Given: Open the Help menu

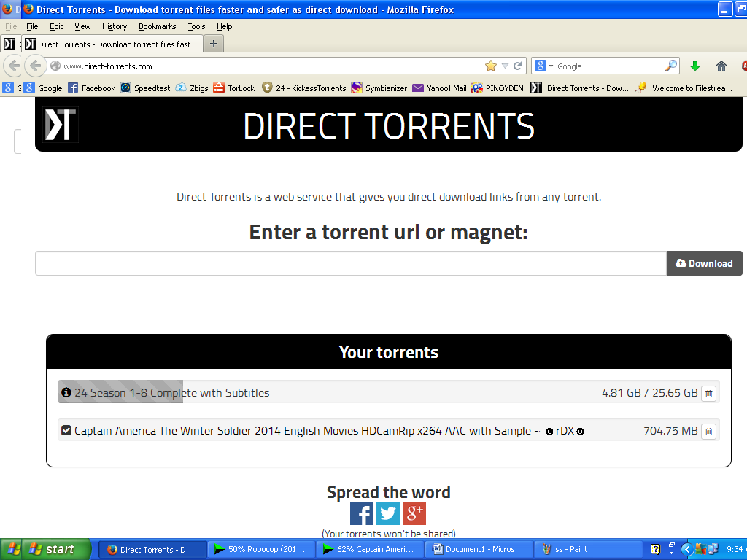Looking at the screenshot, I should click(x=225, y=26).
